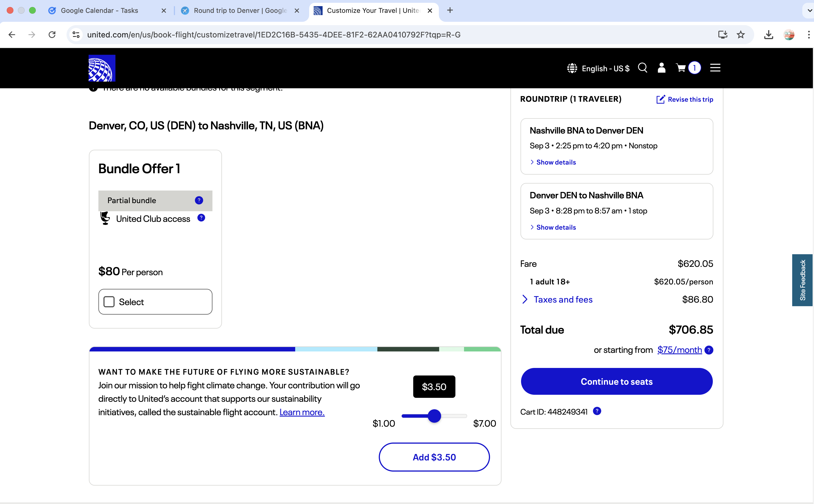Open the hamburger navigation menu

pos(715,68)
